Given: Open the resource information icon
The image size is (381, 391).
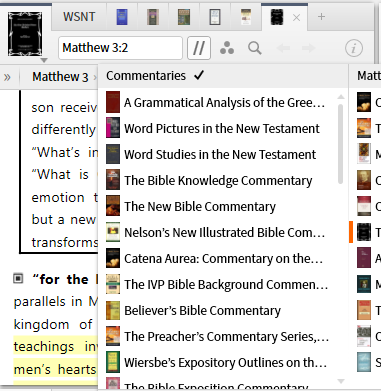Looking at the screenshot, I should 354,48.
